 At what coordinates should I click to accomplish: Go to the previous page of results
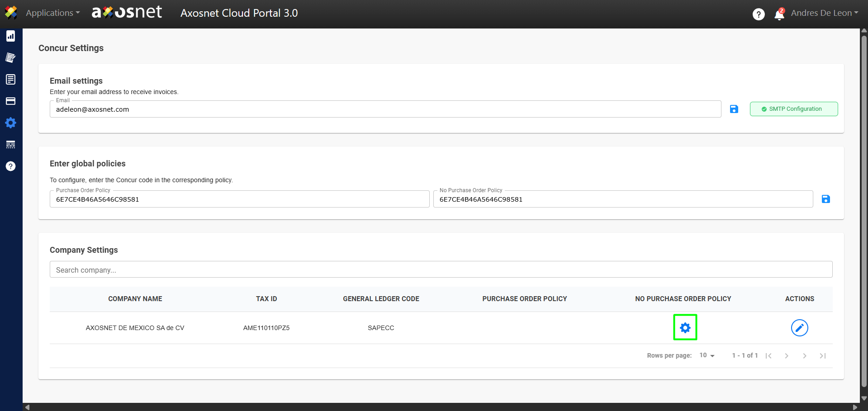[787, 356]
